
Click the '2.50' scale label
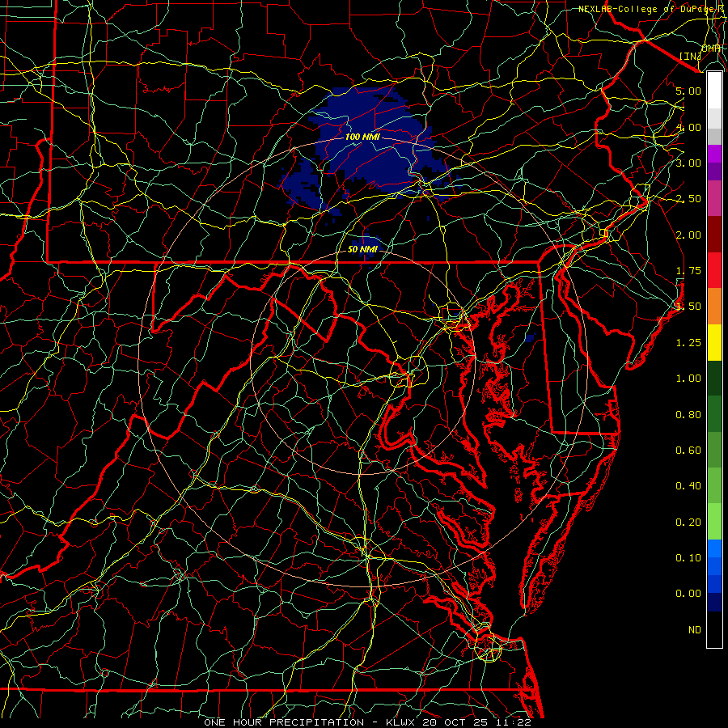click(688, 199)
